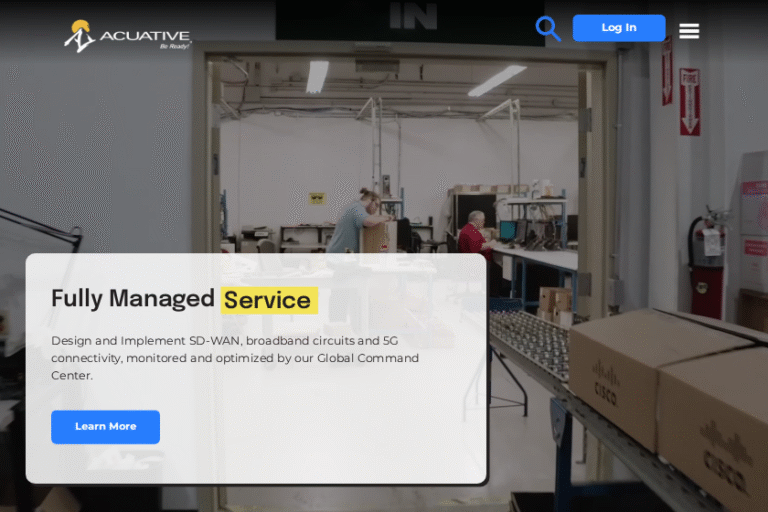
Task: Open the search magnifier icon
Action: pyautogui.click(x=548, y=28)
